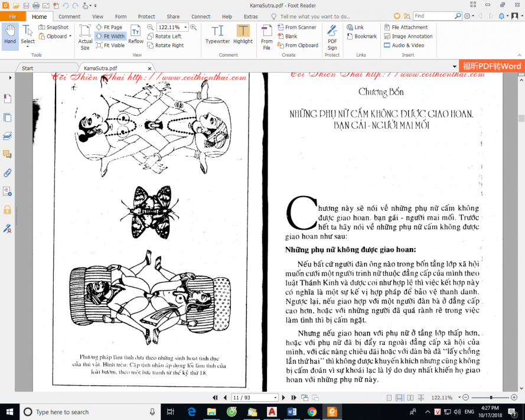Click inside the page number field
This screenshot has height=420, width=525.
click(x=251, y=397)
